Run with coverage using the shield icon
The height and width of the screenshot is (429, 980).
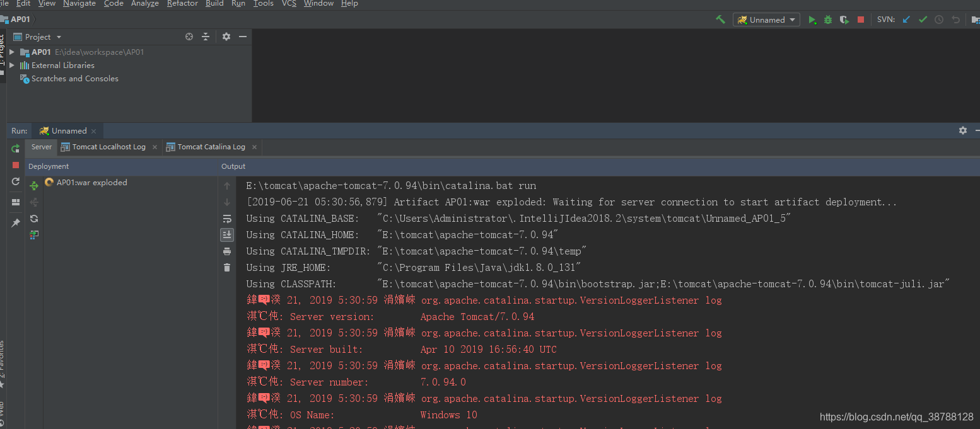[844, 20]
